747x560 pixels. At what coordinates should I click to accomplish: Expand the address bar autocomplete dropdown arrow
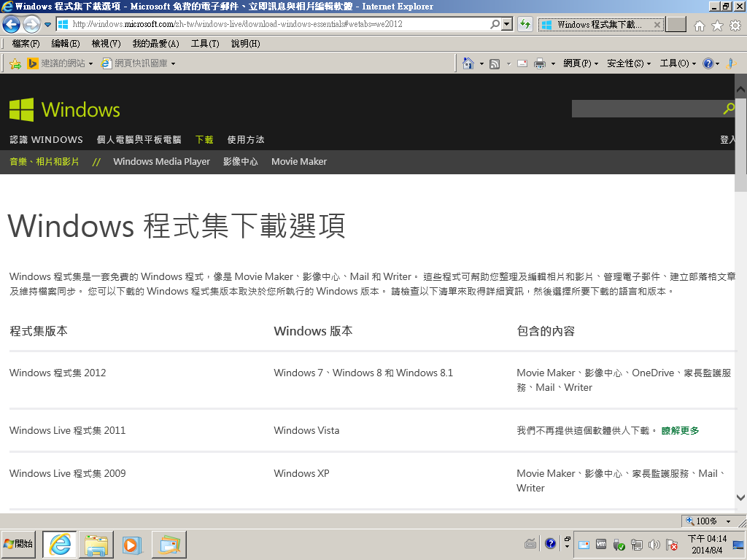507,24
